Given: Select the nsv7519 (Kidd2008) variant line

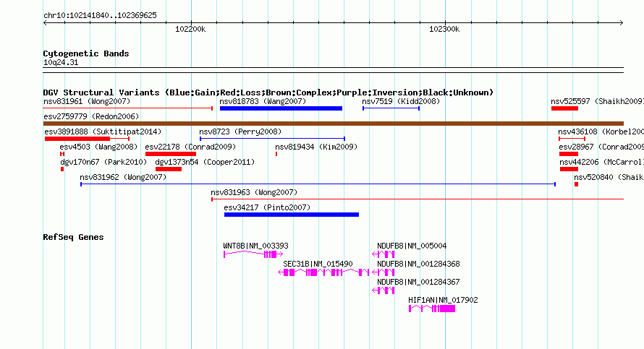Looking at the screenshot, I should [x=391, y=108].
